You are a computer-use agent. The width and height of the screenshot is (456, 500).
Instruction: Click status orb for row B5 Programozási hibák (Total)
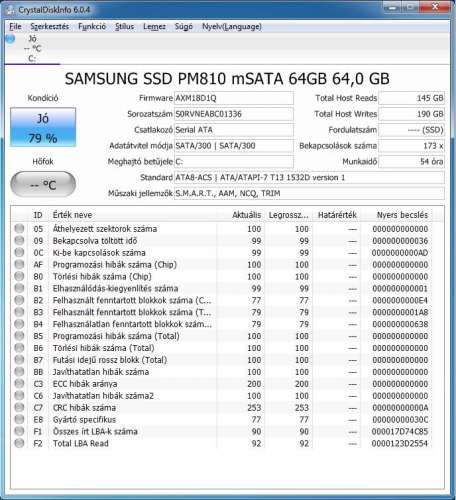click(19, 336)
